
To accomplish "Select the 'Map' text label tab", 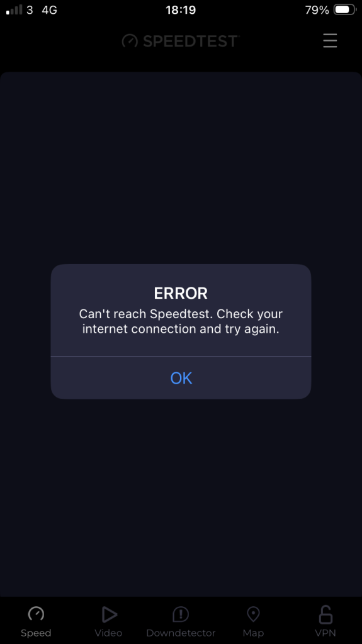I will pyautogui.click(x=253, y=633).
